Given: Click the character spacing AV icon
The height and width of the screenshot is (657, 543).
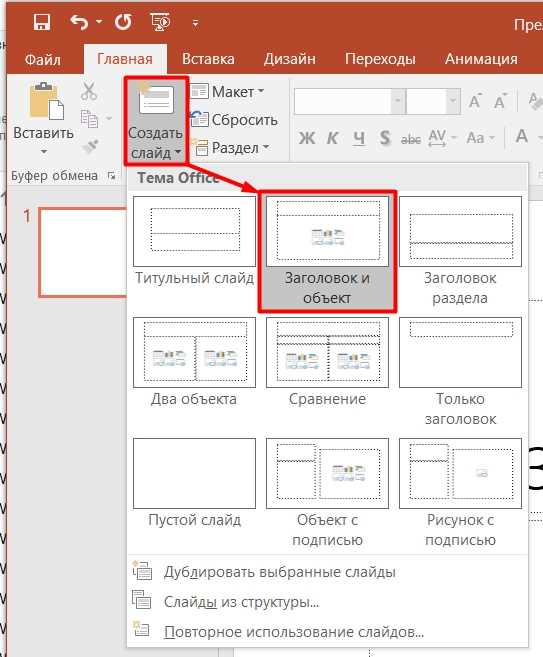Looking at the screenshot, I should click(437, 137).
